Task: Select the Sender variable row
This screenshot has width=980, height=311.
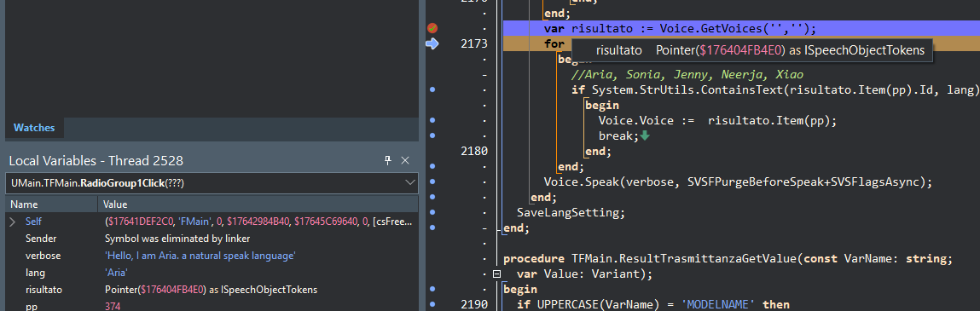Action: pyautogui.click(x=212, y=239)
